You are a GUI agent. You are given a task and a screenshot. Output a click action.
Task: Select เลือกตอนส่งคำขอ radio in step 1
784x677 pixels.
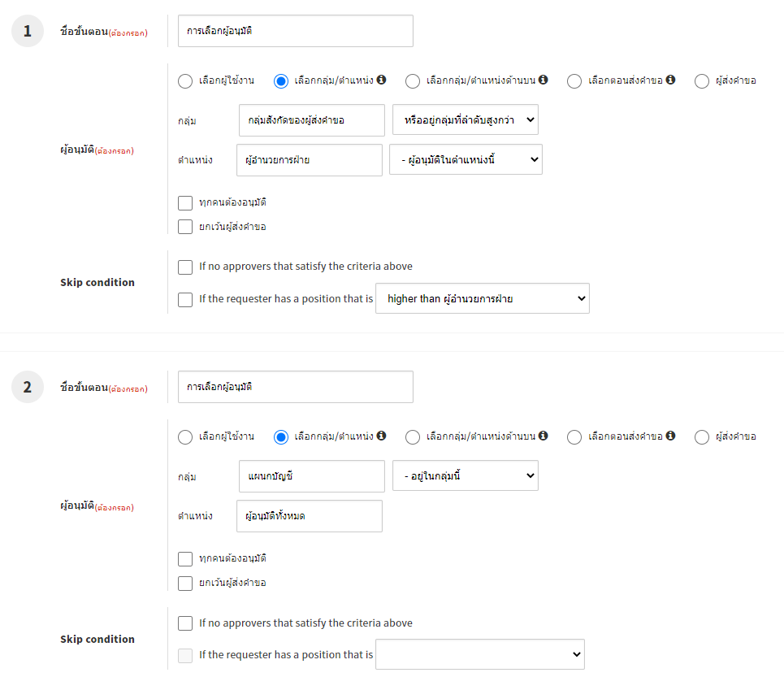coord(574,80)
